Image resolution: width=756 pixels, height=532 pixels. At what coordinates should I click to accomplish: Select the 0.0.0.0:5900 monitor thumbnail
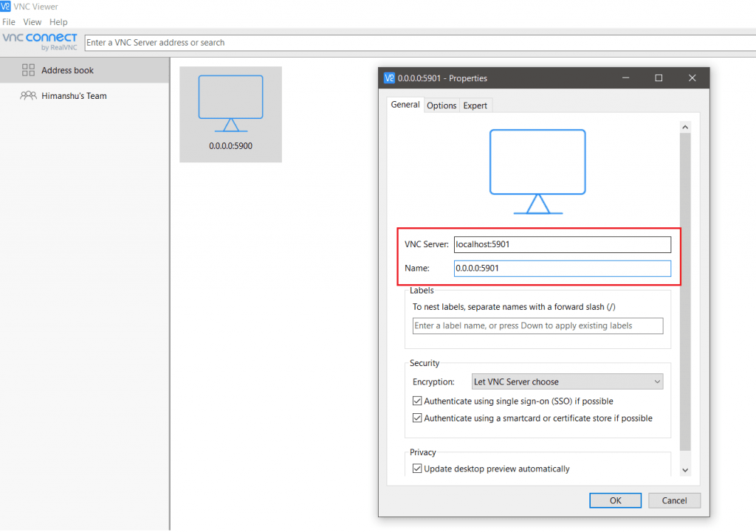[230, 114]
